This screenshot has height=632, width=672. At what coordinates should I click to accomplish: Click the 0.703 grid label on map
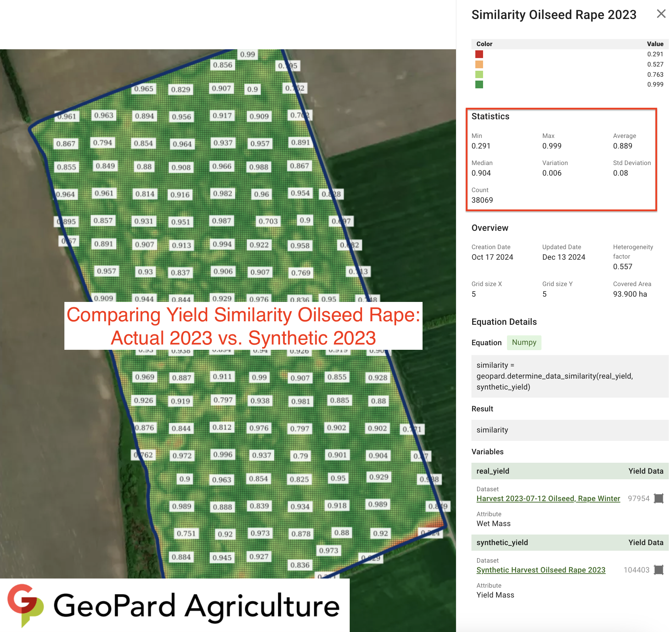pos(268,221)
